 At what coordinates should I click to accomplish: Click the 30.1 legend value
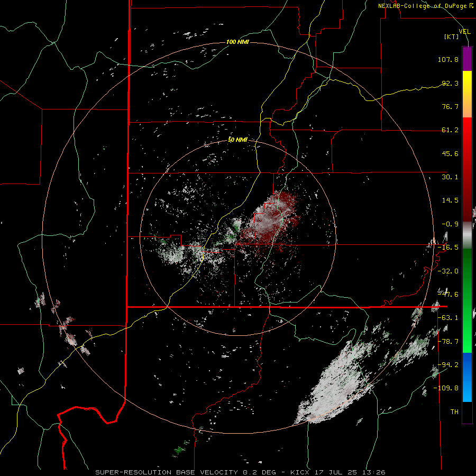click(x=450, y=177)
